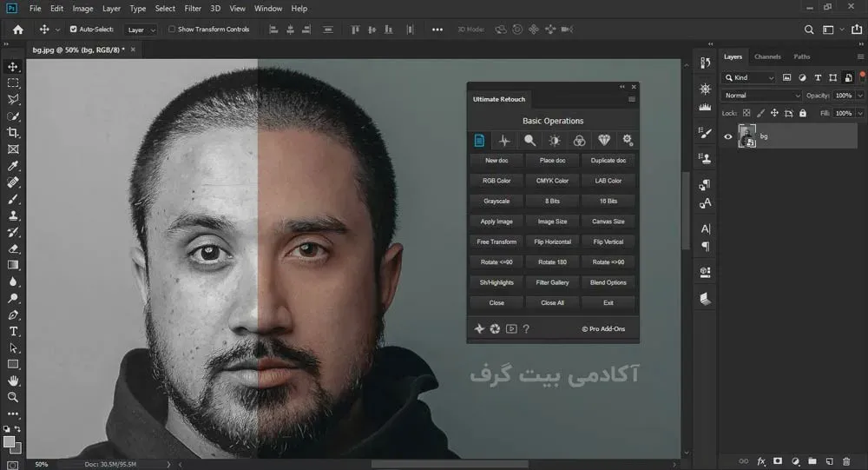Open the Normal blend mode dropdown
Screen dimensions: 868x470
point(762,96)
